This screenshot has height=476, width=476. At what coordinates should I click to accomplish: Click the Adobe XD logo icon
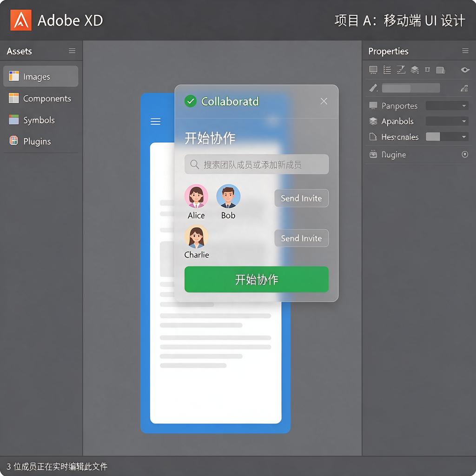21,20
